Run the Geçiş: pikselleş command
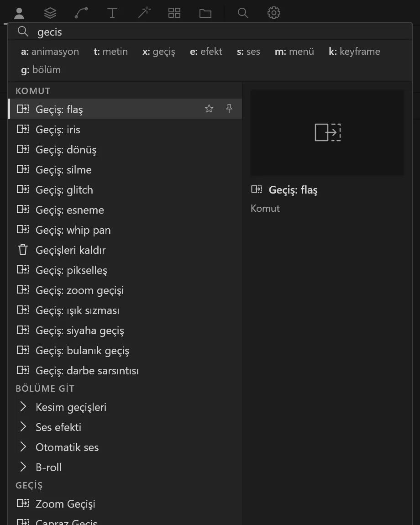The width and height of the screenshot is (420, 525). tap(125, 270)
